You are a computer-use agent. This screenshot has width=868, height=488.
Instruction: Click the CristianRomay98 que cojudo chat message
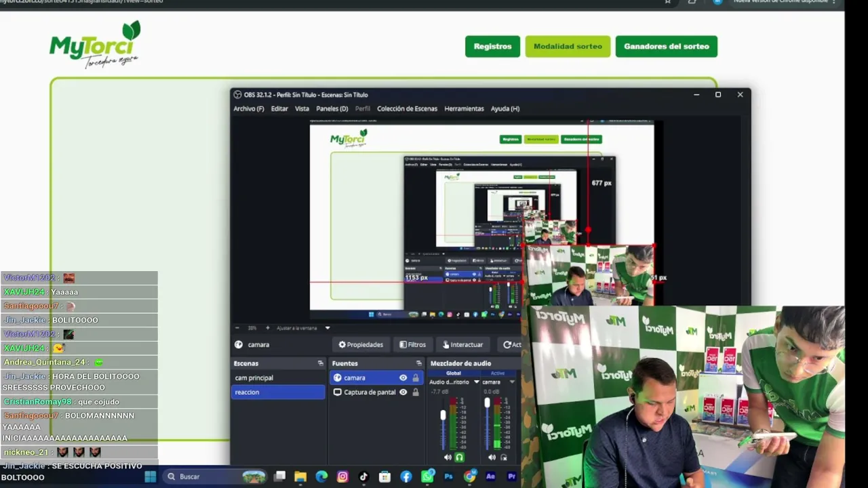79,401
